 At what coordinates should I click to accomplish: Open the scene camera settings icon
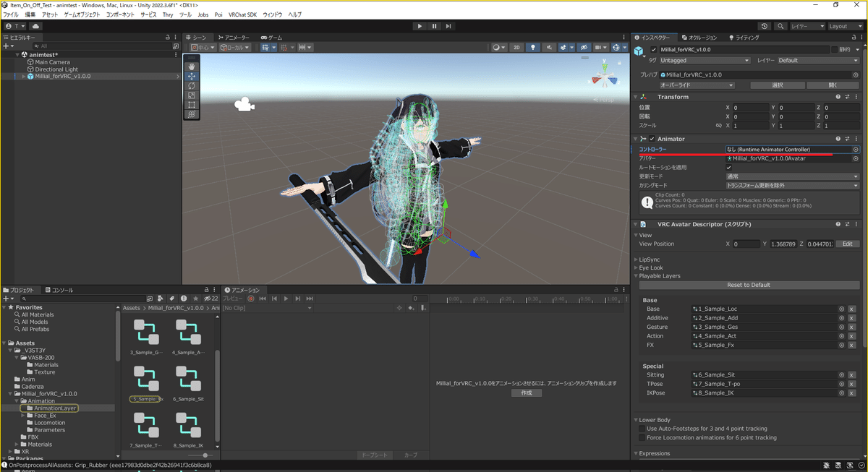[x=600, y=47]
